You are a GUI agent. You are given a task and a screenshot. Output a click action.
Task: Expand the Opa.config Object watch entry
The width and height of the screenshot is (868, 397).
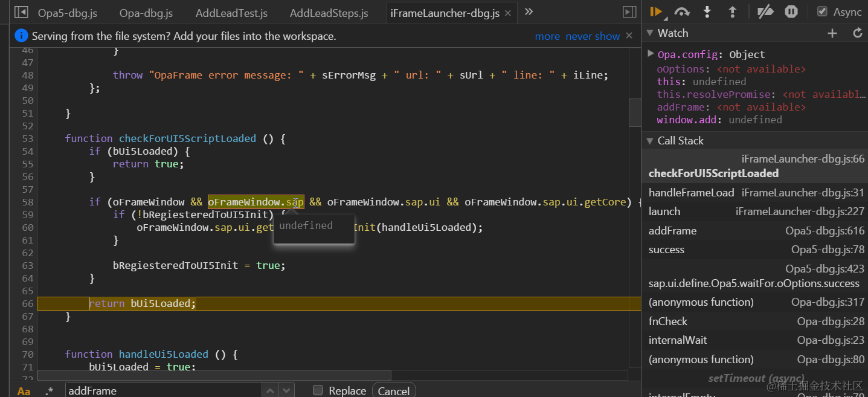[651, 54]
